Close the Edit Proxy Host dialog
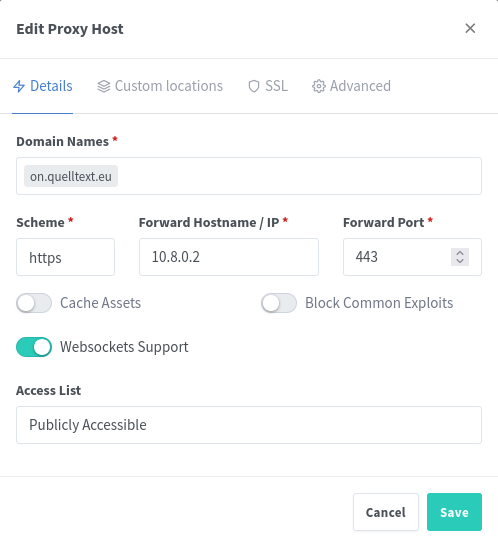The width and height of the screenshot is (498, 545). pyautogui.click(x=470, y=29)
